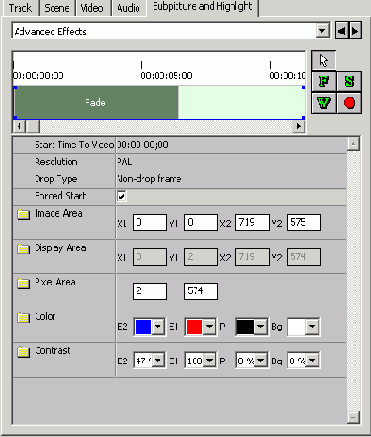Image resolution: width=371 pixels, height=437 pixels.
Task: Go to previous item with left arrow
Action: tap(341, 31)
